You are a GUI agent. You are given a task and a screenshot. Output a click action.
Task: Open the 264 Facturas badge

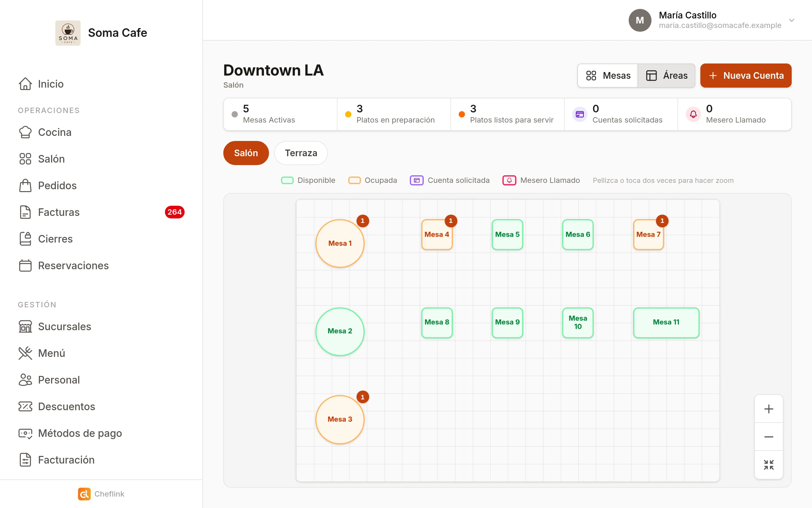(174, 212)
